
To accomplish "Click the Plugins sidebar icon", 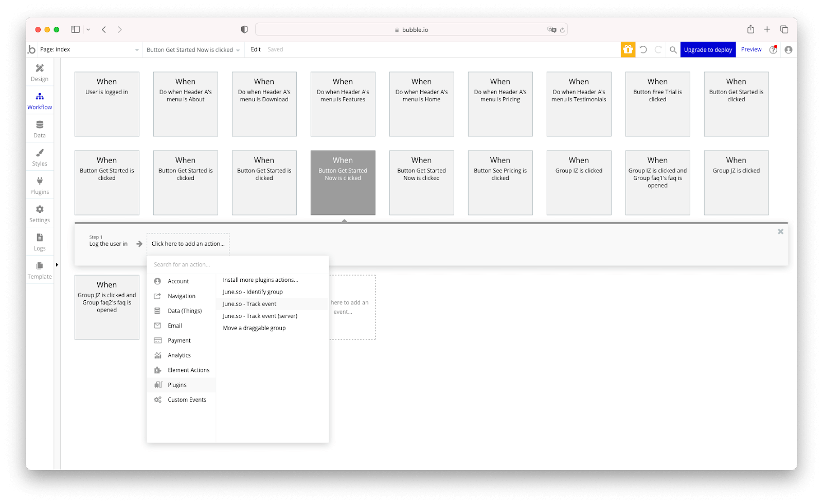I will point(39,185).
